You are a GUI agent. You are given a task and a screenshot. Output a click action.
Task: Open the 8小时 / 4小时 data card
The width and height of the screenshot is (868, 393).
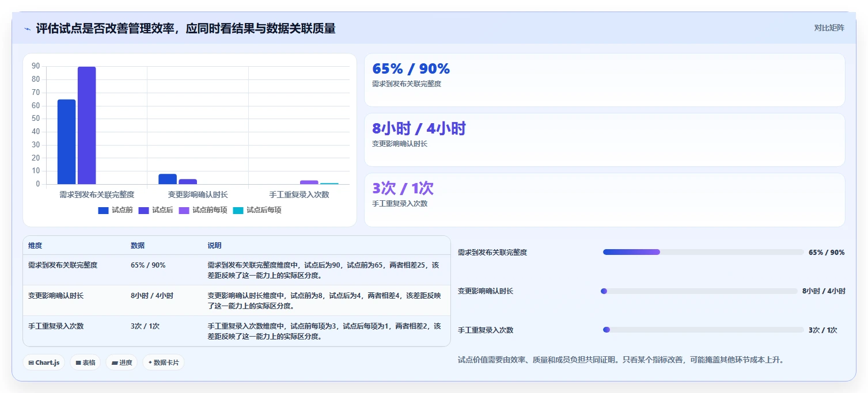pyautogui.click(x=604, y=140)
